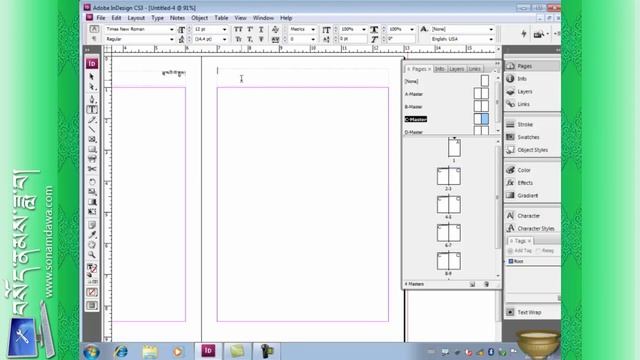The image size is (640, 360).
Task: Select the Zoom magnifier tool
Action: point(92,255)
